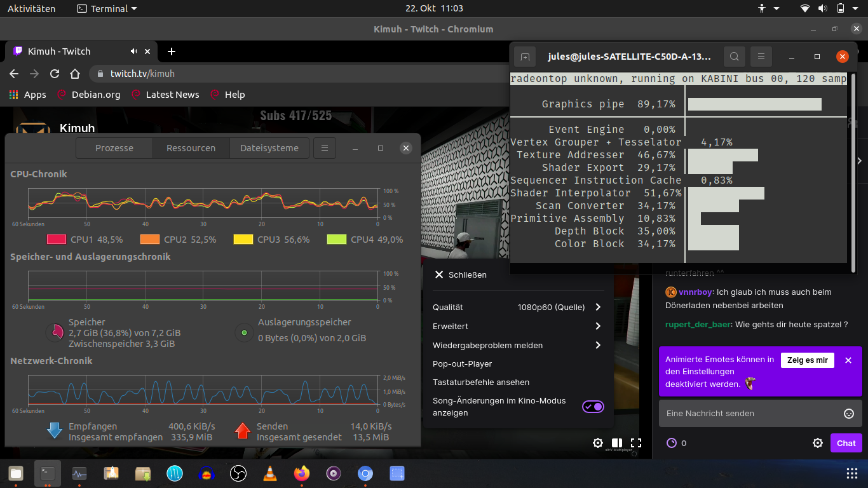Go to Chromium home page

pyautogui.click(x=75, y=74)
